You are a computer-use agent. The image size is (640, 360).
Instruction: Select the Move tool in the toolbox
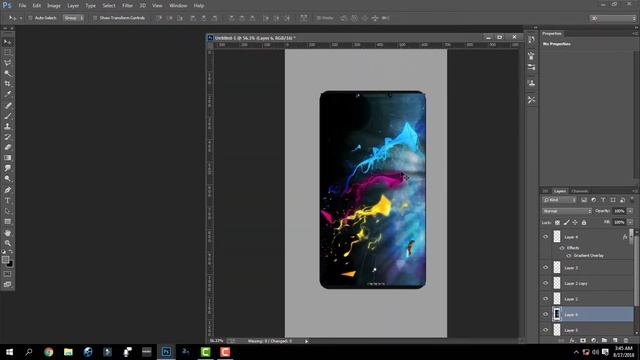tap(7, 42)
